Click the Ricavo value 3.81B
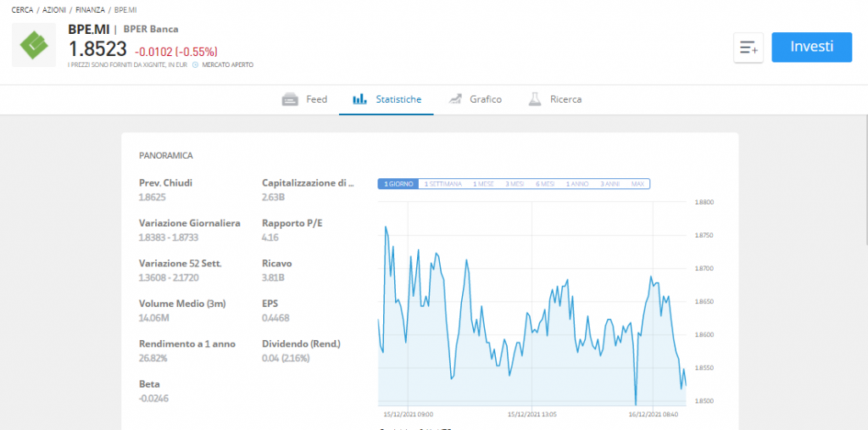The image size is (868, 430). [273, 277]
